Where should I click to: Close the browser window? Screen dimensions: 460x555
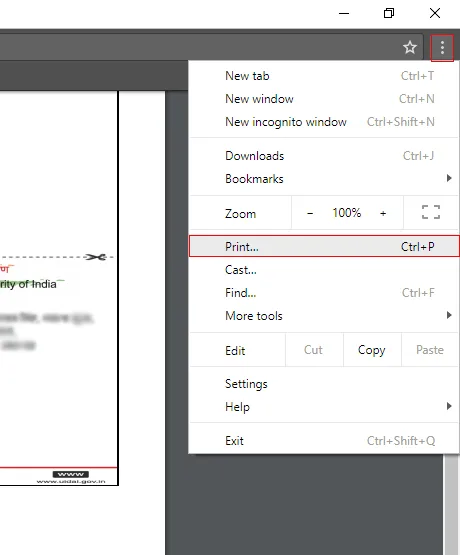pyautogui.click(x=435, y=13)
